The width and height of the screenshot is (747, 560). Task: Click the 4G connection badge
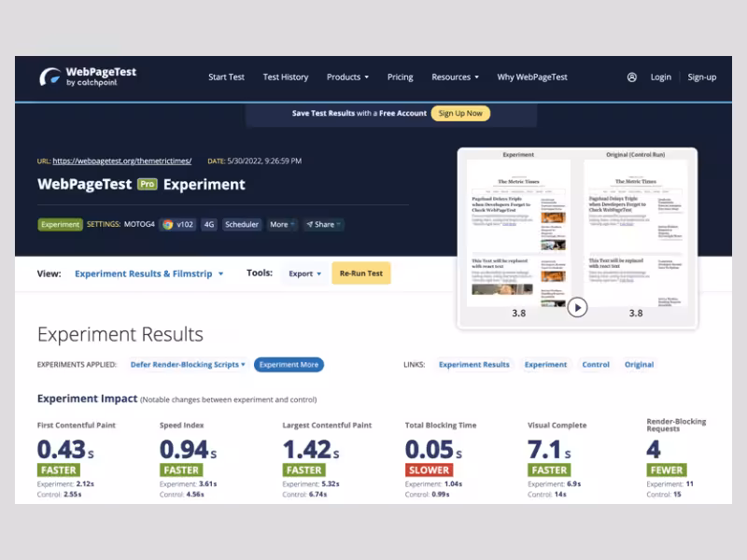point(209,224)
